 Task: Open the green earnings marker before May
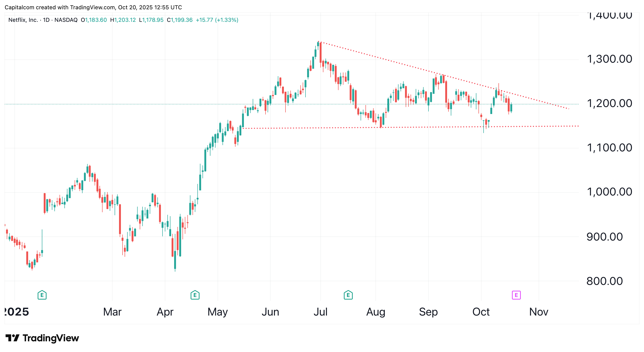195,295
